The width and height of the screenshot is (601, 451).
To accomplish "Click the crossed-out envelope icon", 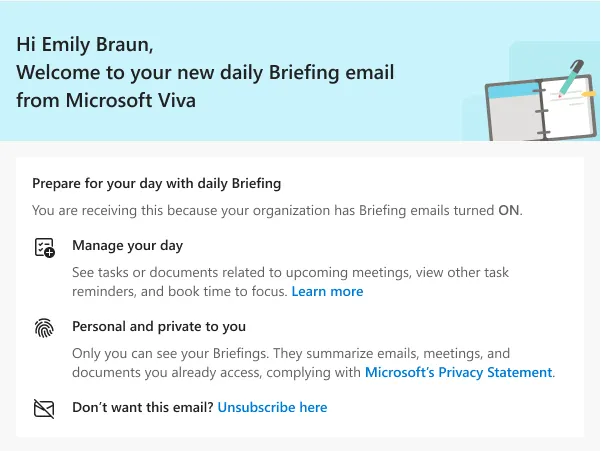I will tap(44, 408).
